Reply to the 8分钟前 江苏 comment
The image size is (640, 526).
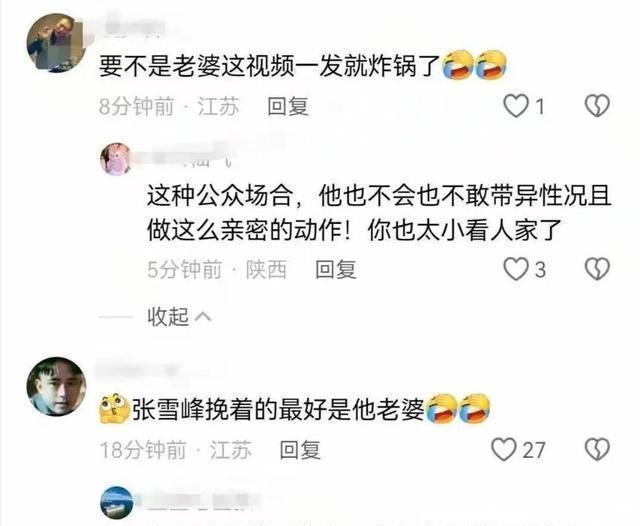pos(288,107)
